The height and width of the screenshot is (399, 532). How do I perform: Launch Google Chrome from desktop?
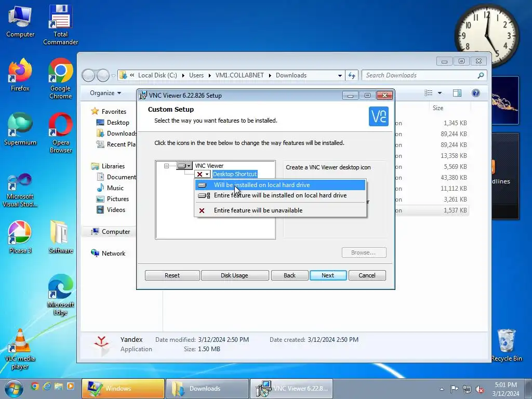(x=60, y=79)
